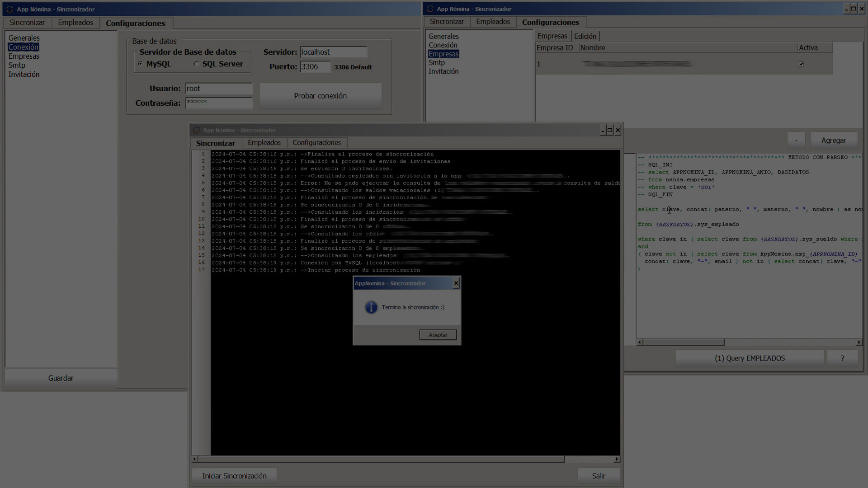
Task: Select Smtp in the left settings list
Action: pyautogui.click(x=17, y=65)
